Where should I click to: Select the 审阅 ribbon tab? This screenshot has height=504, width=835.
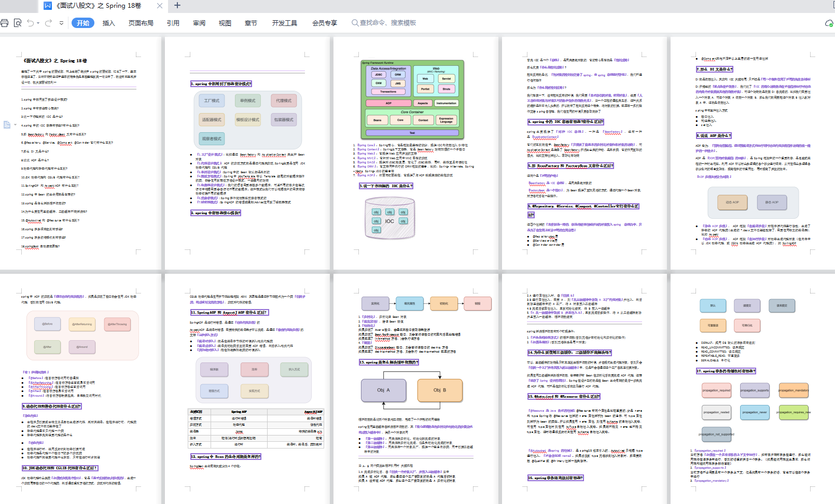coord(199,23)
